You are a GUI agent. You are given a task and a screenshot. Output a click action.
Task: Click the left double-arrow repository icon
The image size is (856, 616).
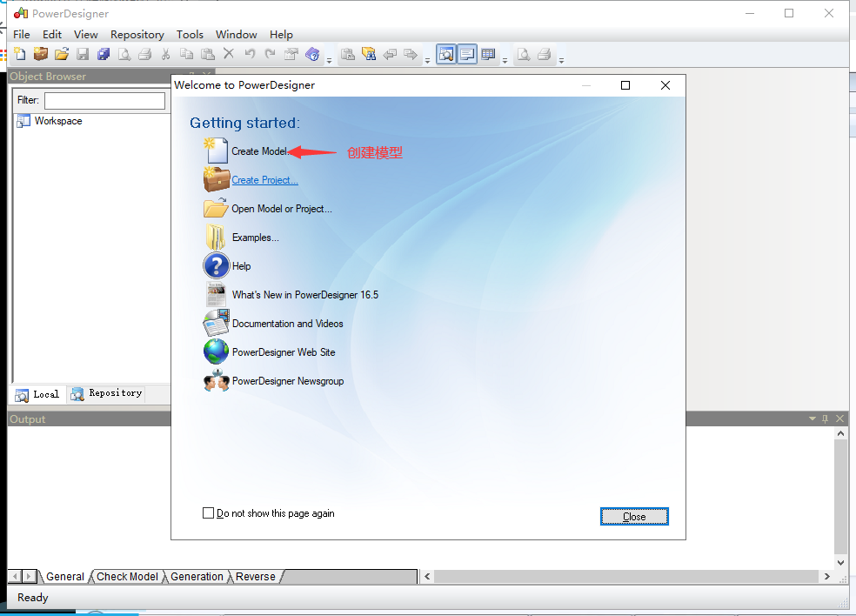390,54
